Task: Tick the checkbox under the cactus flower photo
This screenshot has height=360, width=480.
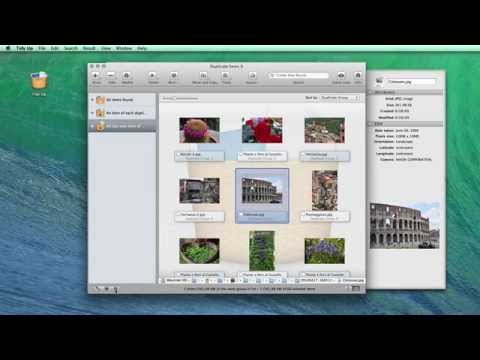Action: 179,155
